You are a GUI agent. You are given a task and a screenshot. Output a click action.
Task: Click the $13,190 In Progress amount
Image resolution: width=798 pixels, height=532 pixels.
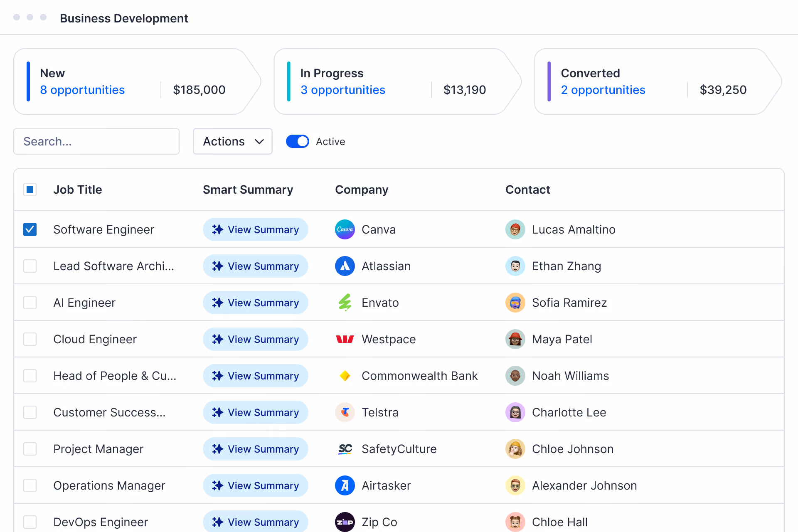(x=465, y=90)
